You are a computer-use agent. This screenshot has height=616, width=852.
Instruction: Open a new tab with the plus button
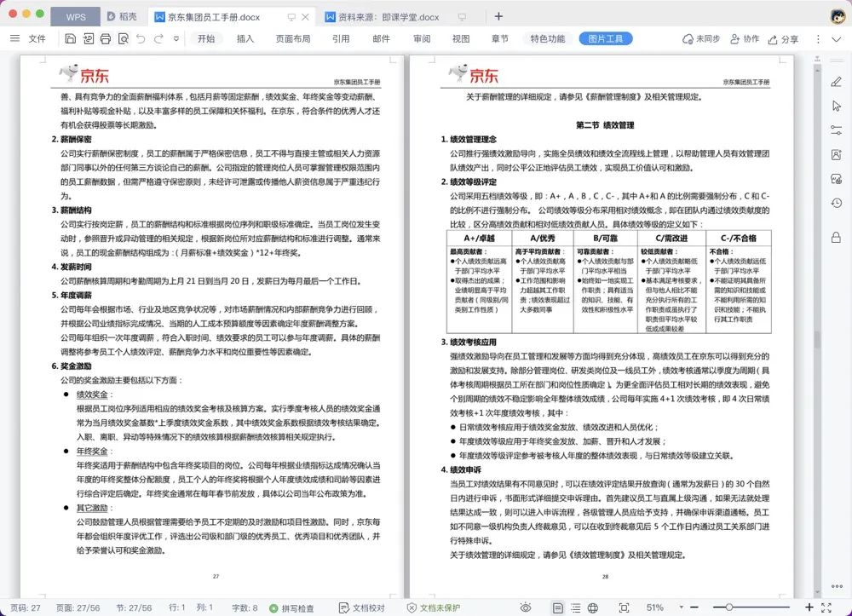(x=498, y=16)
